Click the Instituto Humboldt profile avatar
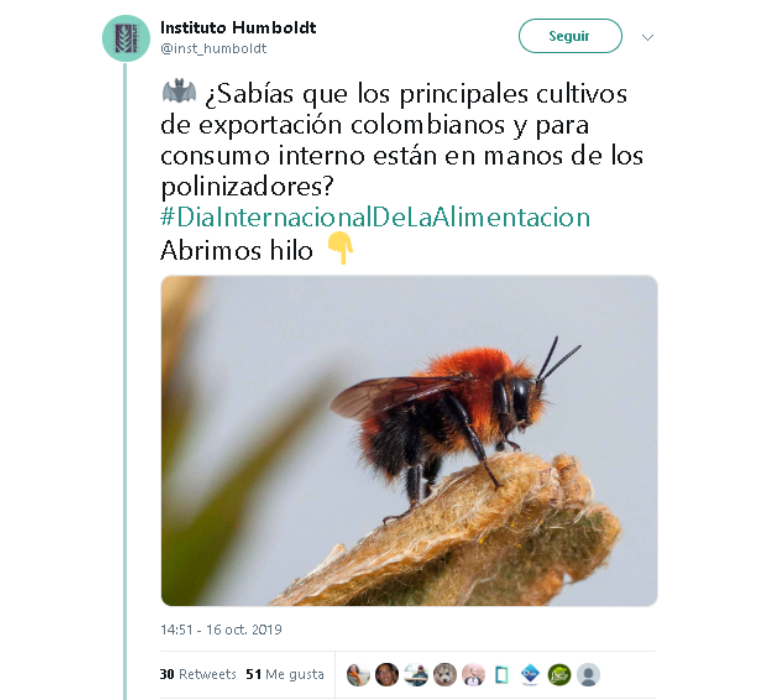768x700 pixels. pos(126,38)
